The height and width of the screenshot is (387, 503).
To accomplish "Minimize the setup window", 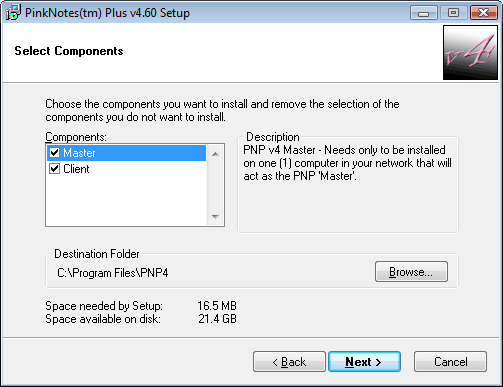I will pyautogui.click(x=424, y=13).
